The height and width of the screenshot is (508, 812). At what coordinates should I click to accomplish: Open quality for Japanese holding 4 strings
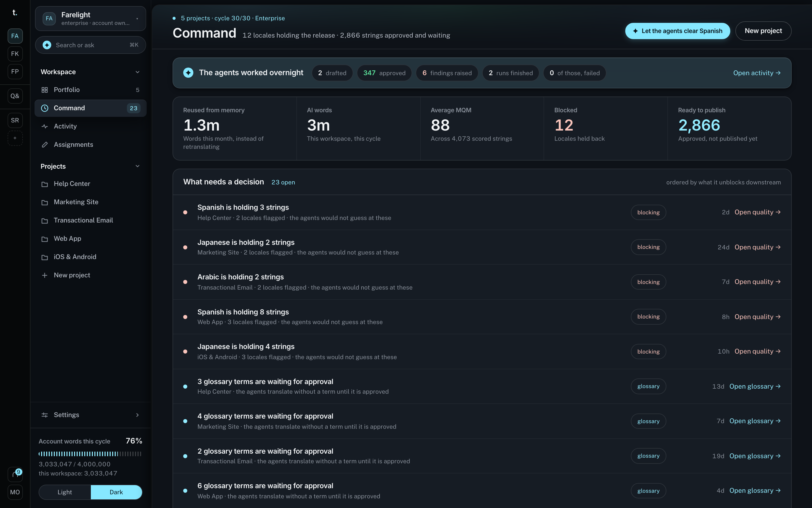pos(757,352)
